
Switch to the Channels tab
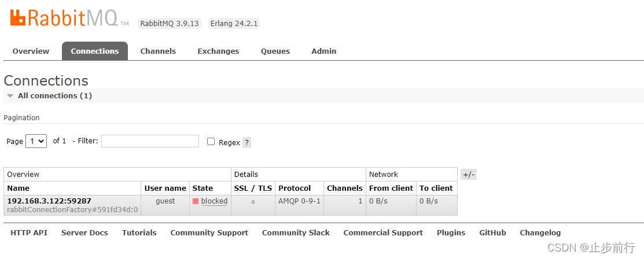click(x=158, y=51)
